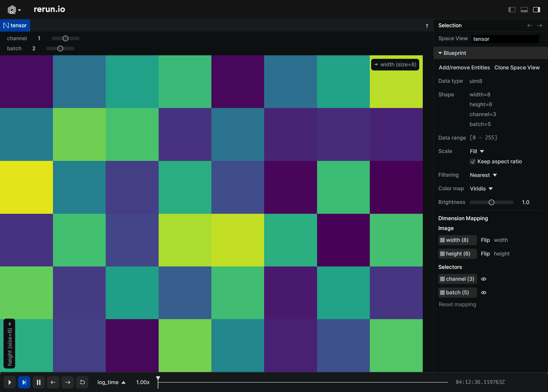
Task: Adjust the Brightness slider control
Action: [x=492, y=202]
